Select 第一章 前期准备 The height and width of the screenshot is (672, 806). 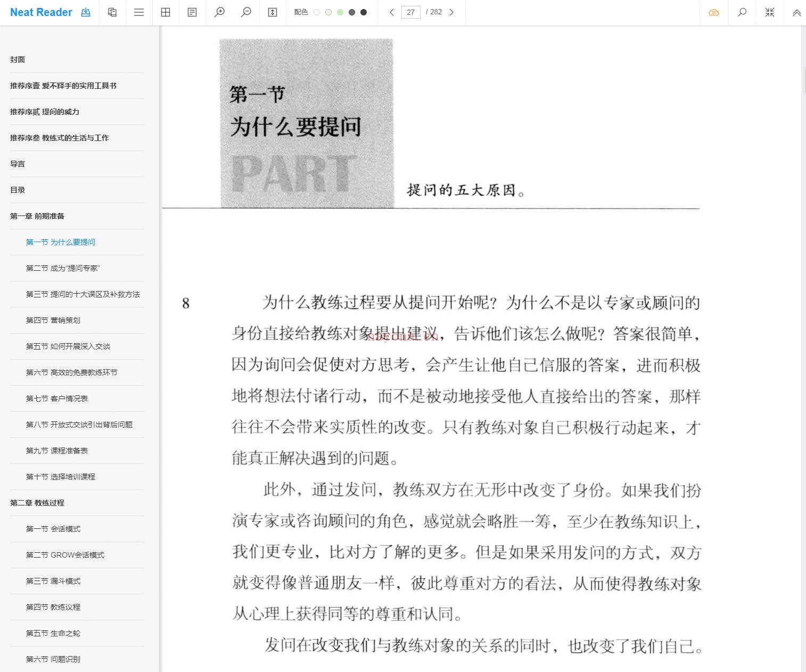[x=37, y=216]
